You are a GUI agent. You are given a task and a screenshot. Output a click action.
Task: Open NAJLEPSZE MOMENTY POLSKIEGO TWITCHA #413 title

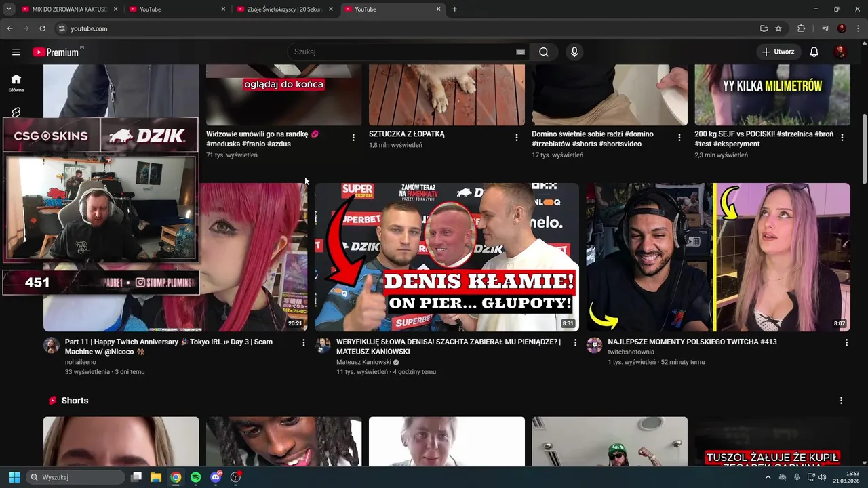point(692,342)
